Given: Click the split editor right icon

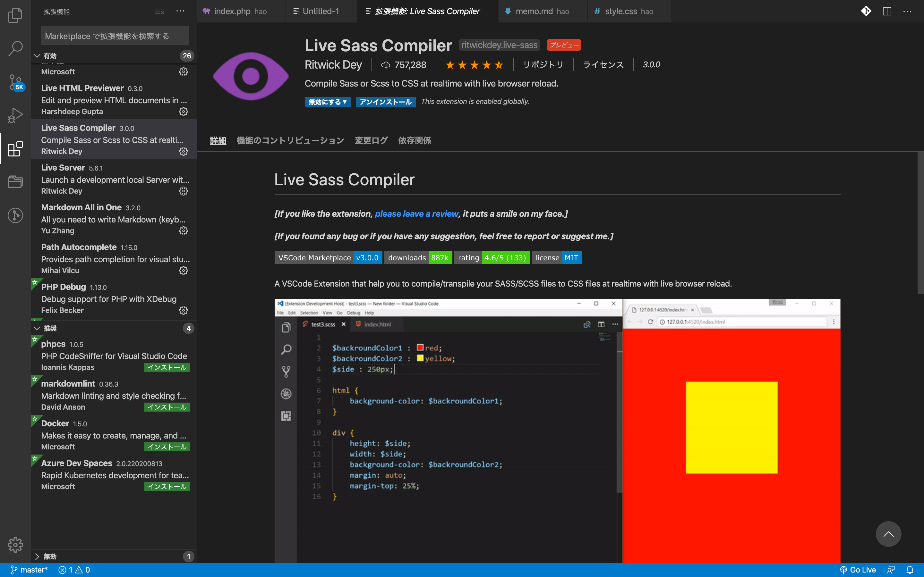Looking at the screenshot, I should pos(886,12).
